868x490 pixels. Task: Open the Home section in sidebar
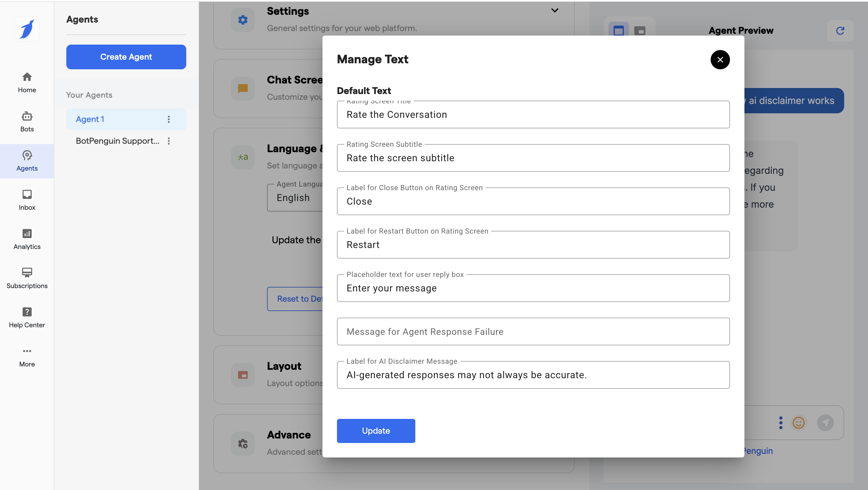coord(27,82)
